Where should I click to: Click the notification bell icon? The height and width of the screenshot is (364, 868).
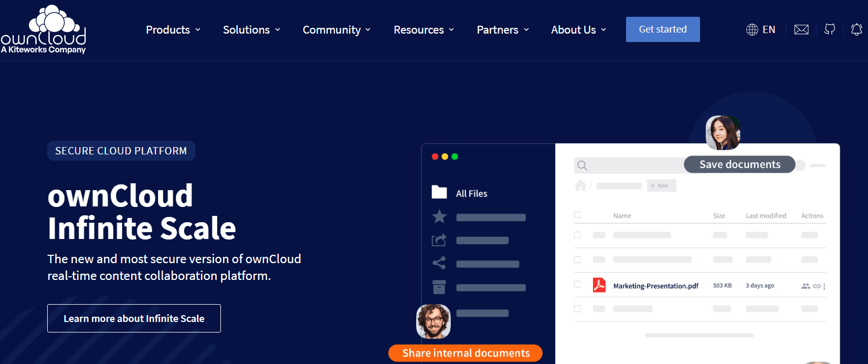pos(856,29)
